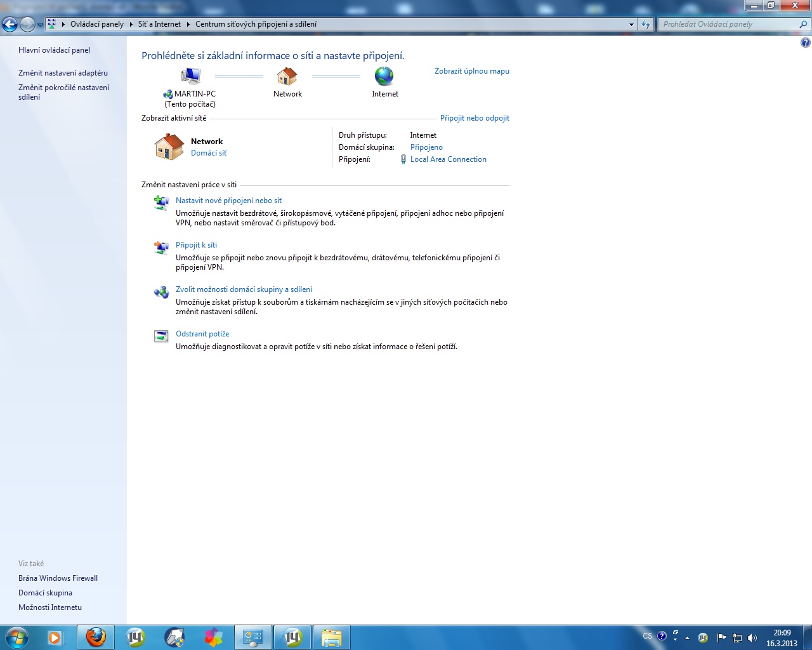Open the colorful pinwheel taskbar app
Viewport: 812px width, 650px height.
pos(214,637)
